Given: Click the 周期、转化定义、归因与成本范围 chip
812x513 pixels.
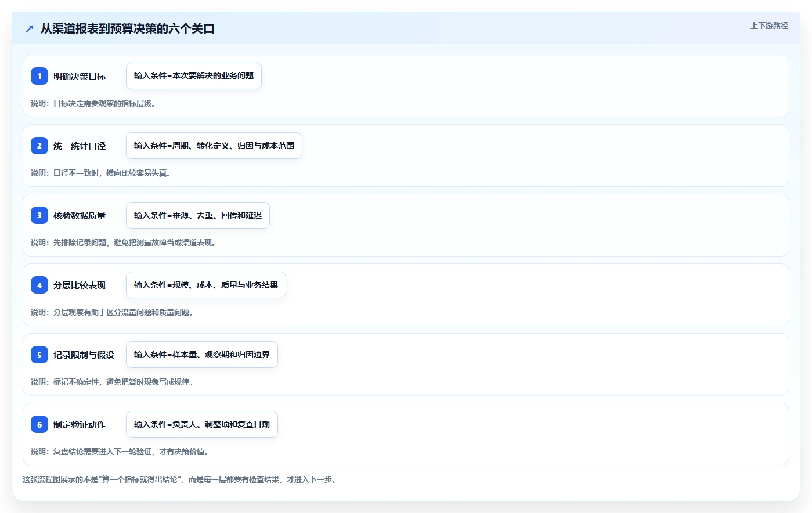Looking at the screenshot, I should point(214,146).
